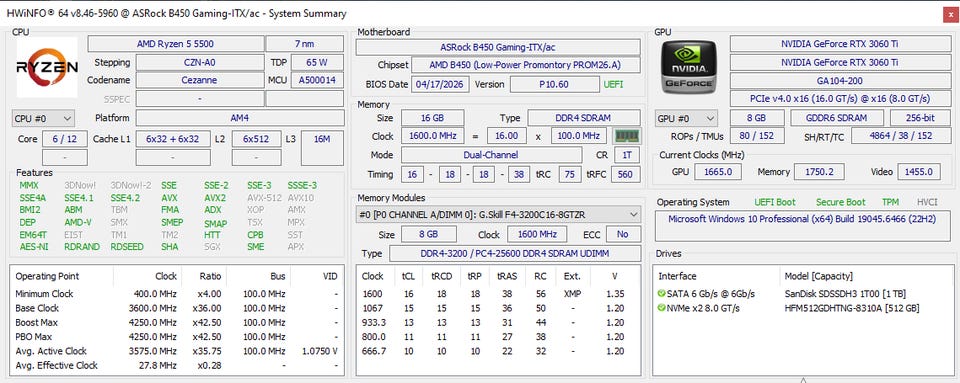Click the AMD-V feature flag

pos(78,223)
